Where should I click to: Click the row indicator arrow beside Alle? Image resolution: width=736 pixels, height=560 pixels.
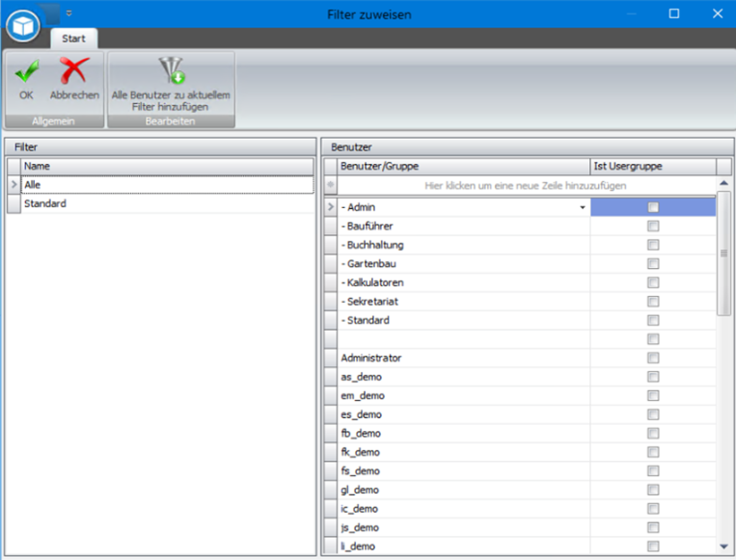tap(14, 184)
